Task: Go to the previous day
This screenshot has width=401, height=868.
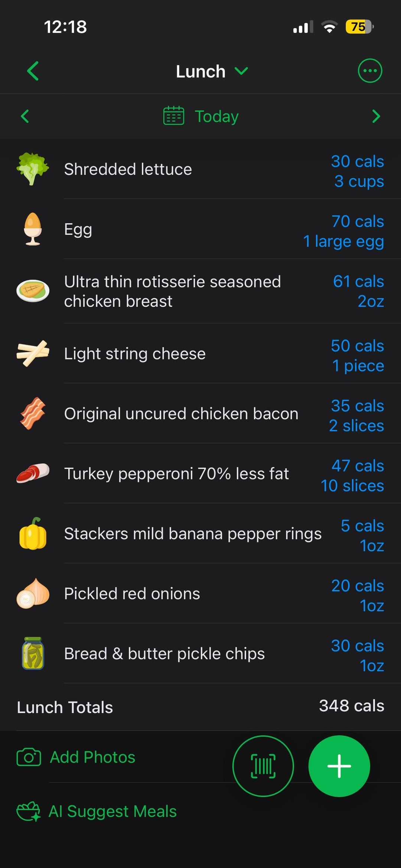Action: coord(25,116)
